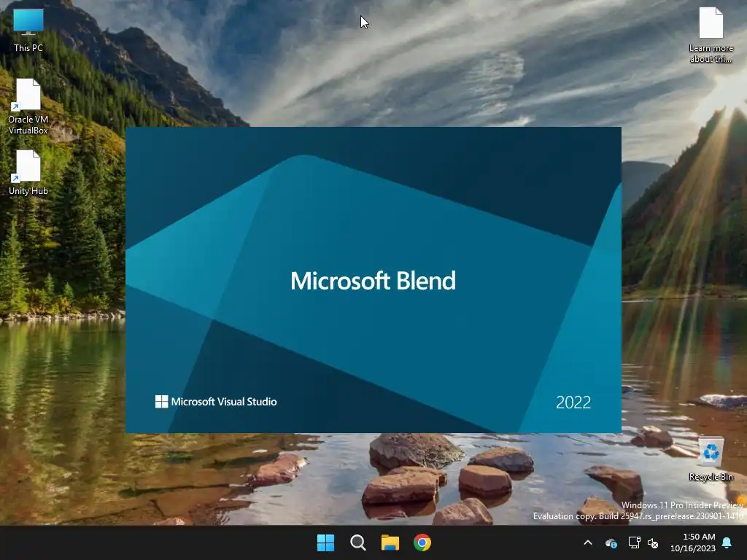Open the Windows Start menu
Viewport: 747px width, 560px height.
(326, 542)
